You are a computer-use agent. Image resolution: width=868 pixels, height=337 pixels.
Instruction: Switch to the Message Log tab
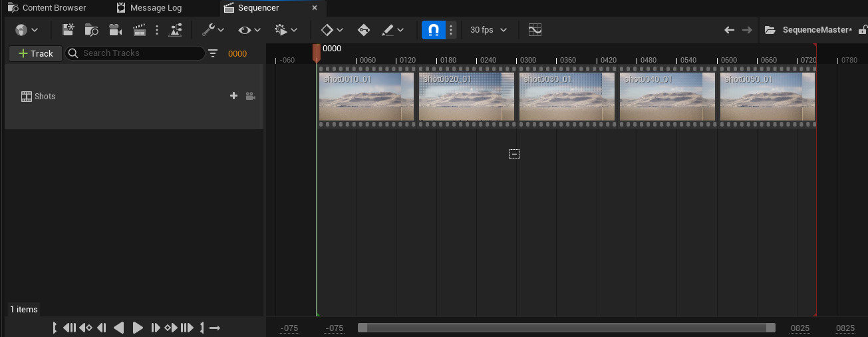click(149, 8)
